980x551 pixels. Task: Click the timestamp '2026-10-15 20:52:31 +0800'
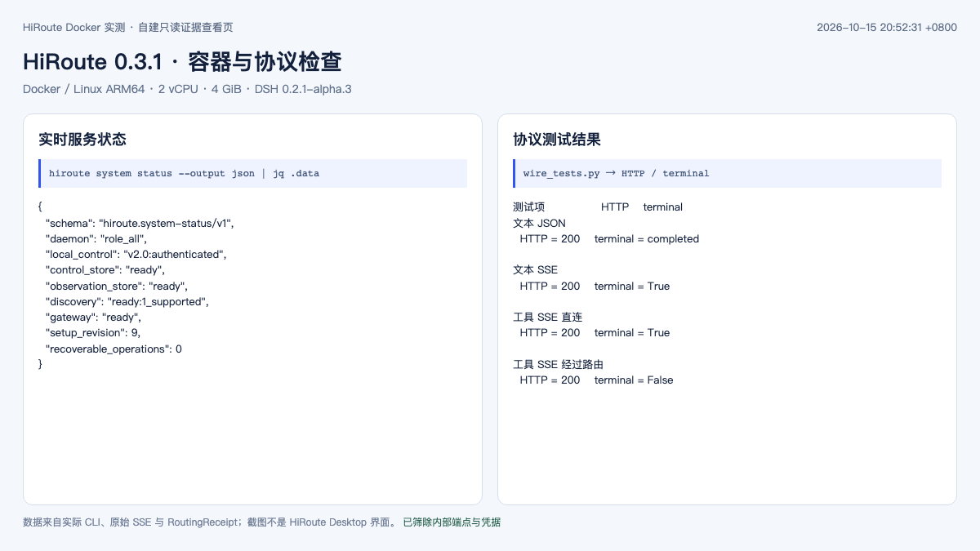[887, 27]
